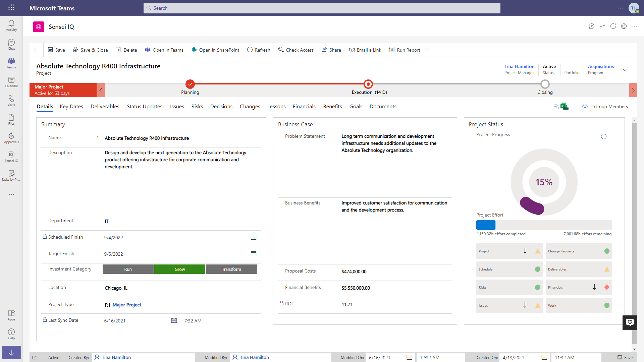The image size is (644, 362).
Task: Open Teams settings and more menu
Action: (621, 8)
